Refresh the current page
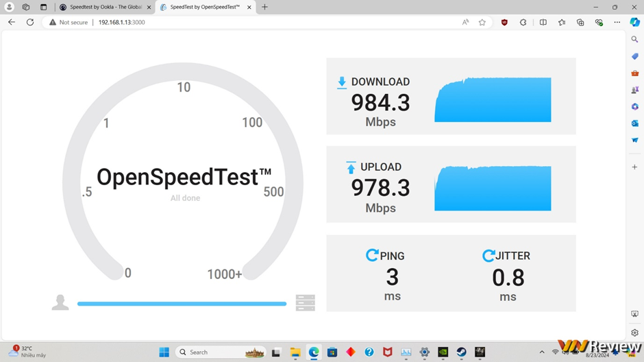This screenshot has width=644, height=362. coord(30,22)
